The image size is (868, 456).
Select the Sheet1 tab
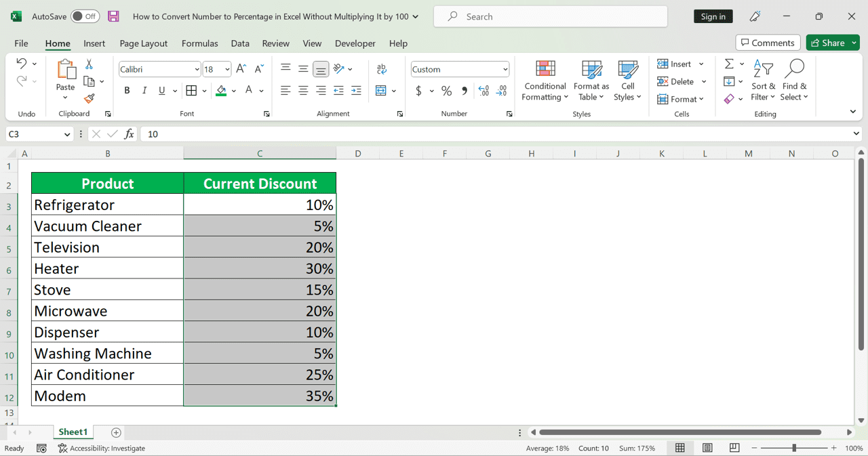pyautogui.click(x=73, y=432)
